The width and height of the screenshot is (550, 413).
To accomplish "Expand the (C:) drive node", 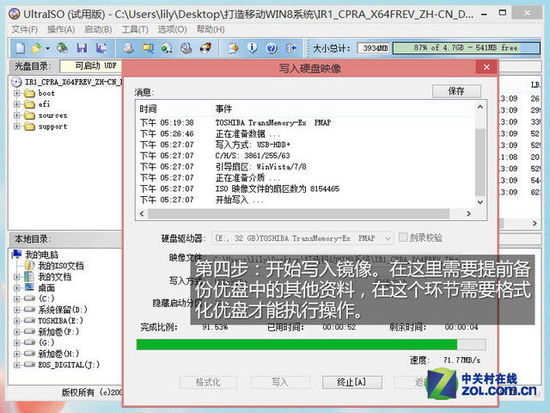I will 16,299.
